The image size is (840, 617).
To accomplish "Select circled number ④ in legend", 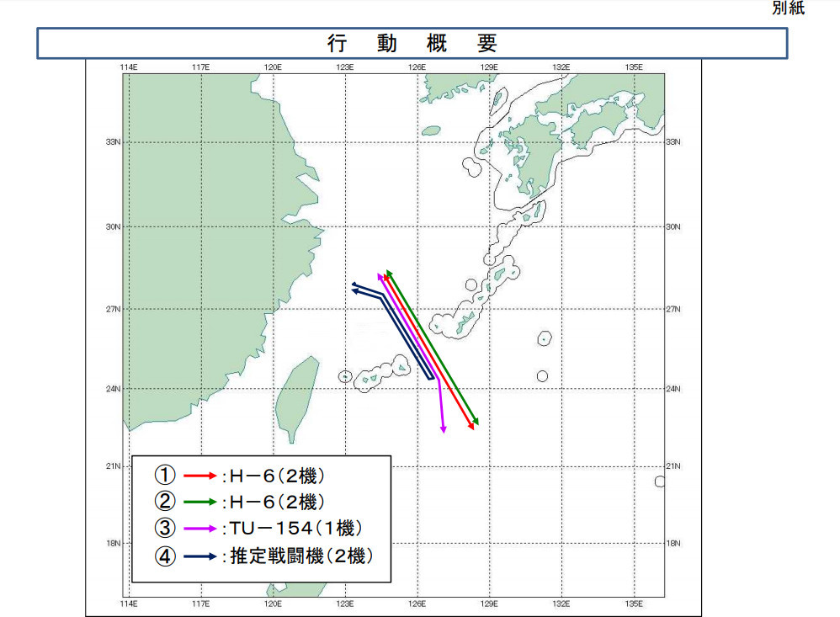I will tap(165, 556).
